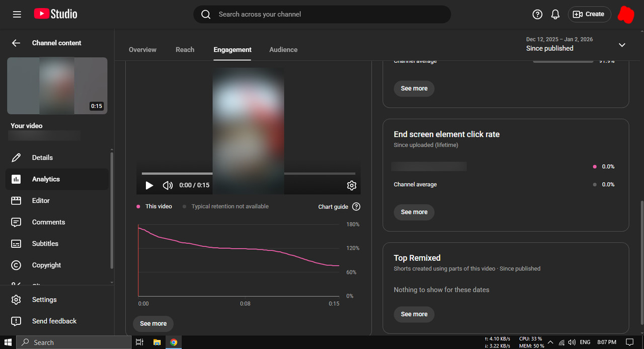Click See more in End screen click rate
644x349 pixels.
(x=414, y=212)
